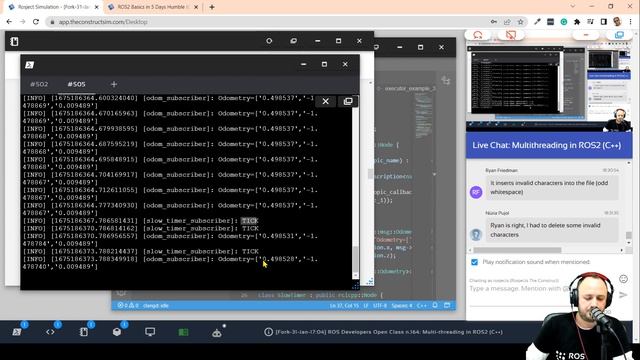This screenshot has height=360, width=640.
Task: Click the highlighted TICK text in terminal
Action: click(249, 221)
